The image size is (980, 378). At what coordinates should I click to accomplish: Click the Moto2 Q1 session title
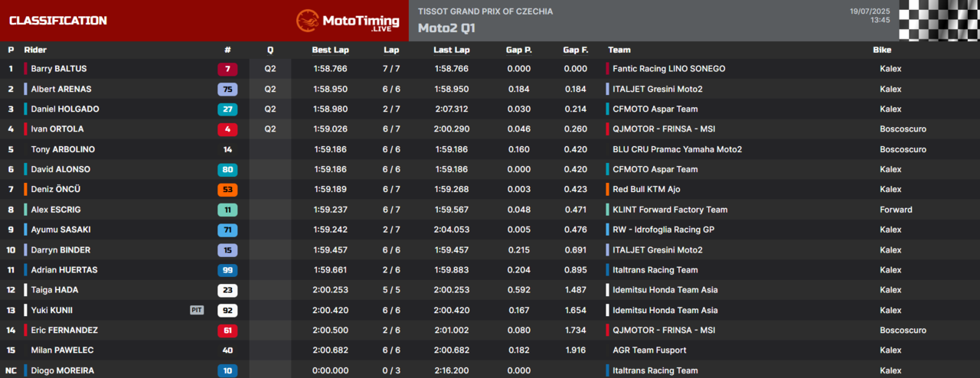click(446, 28)
